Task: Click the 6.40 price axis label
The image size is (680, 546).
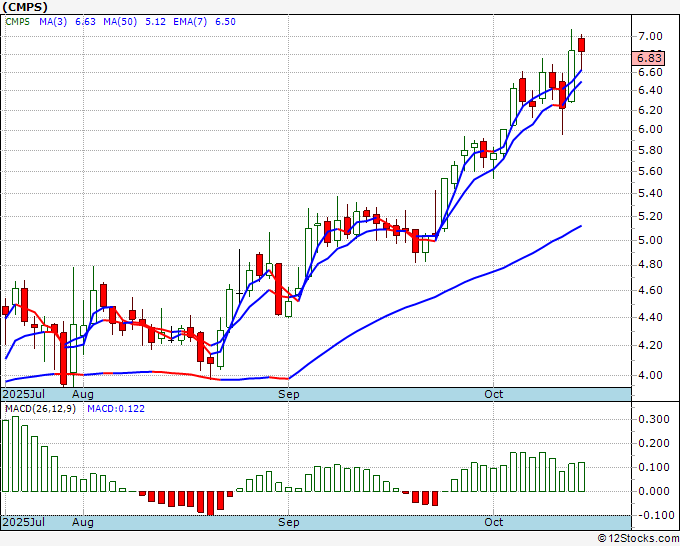Action: coord(650,91)
